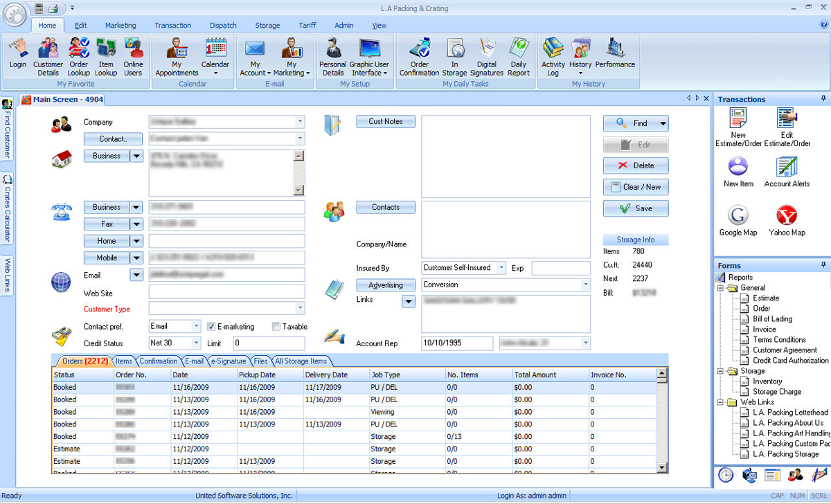Launch Yahoo Map from Transactions

787,221
